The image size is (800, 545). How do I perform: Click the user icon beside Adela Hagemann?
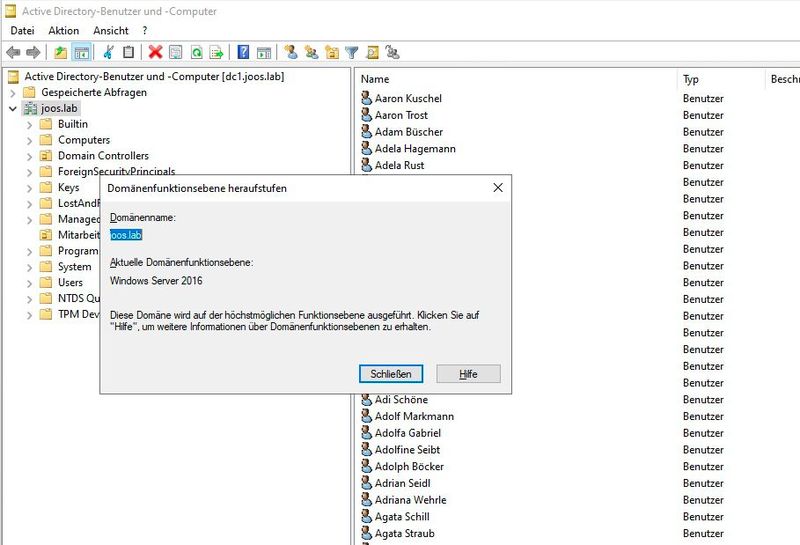[x=366, y=148]
